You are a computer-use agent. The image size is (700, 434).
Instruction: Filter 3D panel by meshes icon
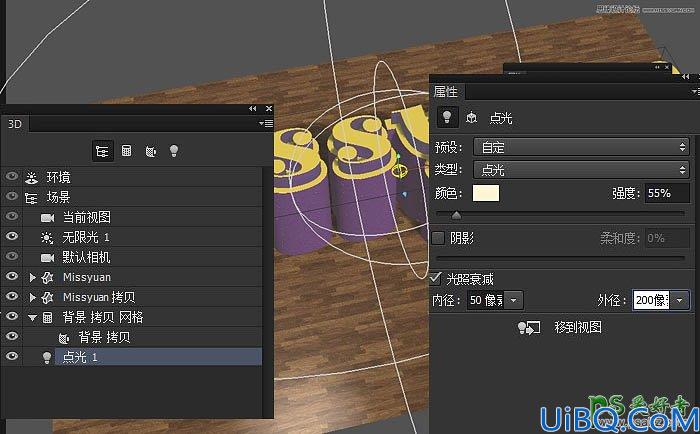pos(126,151)
